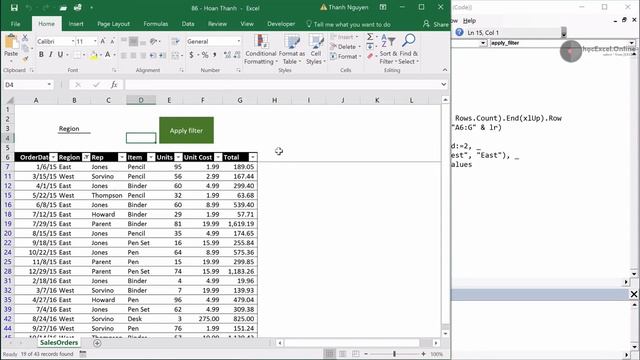Image resolution: width=640 pixels, height=360 pixels.
Task: Open the Font name dropdown (Calibri)
Action: click(73, 41)
